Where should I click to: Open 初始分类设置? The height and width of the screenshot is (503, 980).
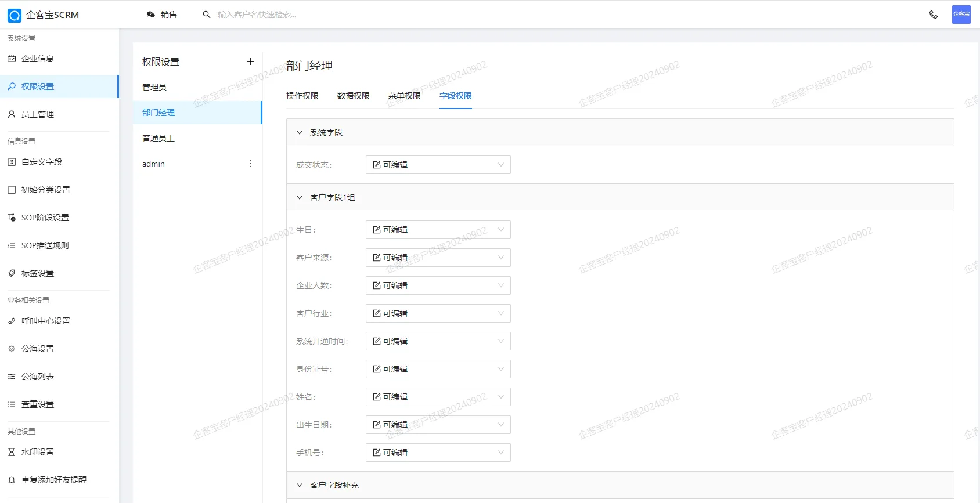[59, 190]
